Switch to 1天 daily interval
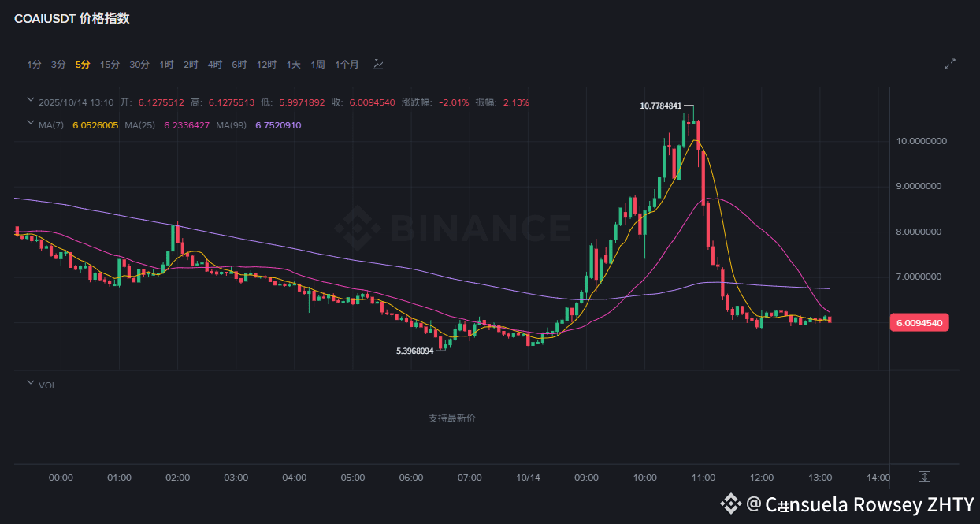This screenshot has height=524, width=980. 294,65
